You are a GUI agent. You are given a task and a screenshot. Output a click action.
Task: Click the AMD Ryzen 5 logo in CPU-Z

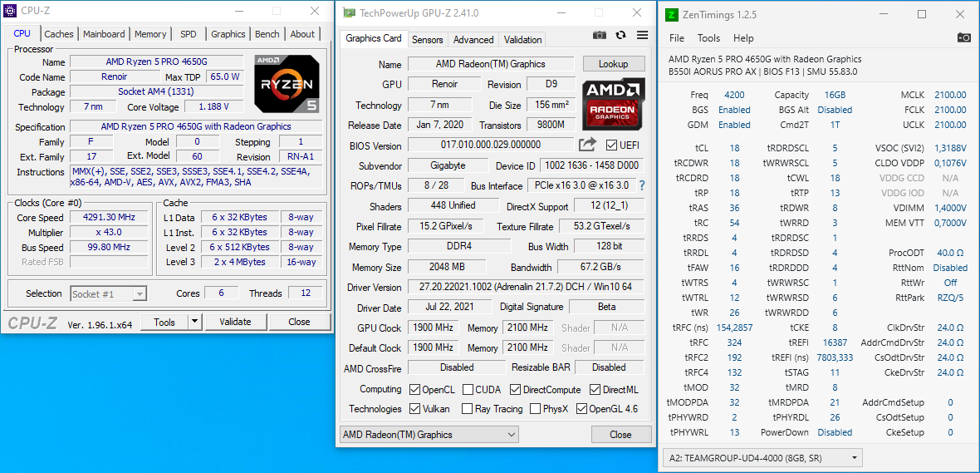(x=286, y=84)
